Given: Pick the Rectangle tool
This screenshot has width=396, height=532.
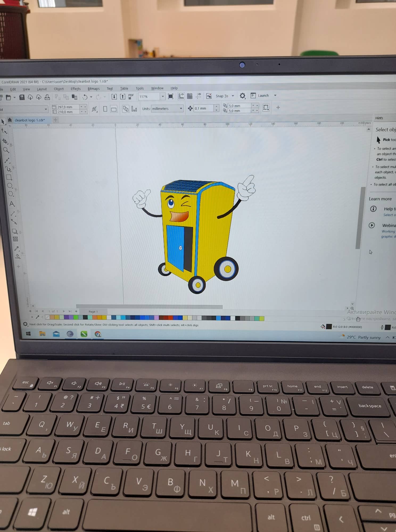Looking at the screenshot, I should 9,177.
